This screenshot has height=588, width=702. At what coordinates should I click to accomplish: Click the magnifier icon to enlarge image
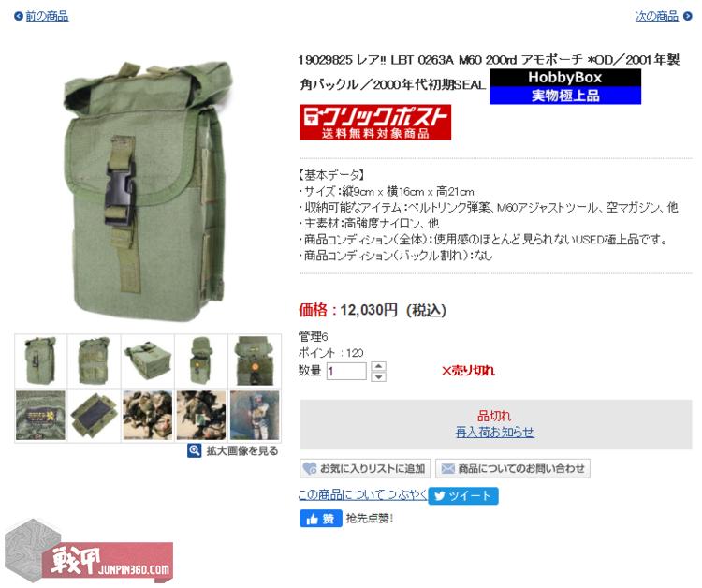tap(194, 450)
